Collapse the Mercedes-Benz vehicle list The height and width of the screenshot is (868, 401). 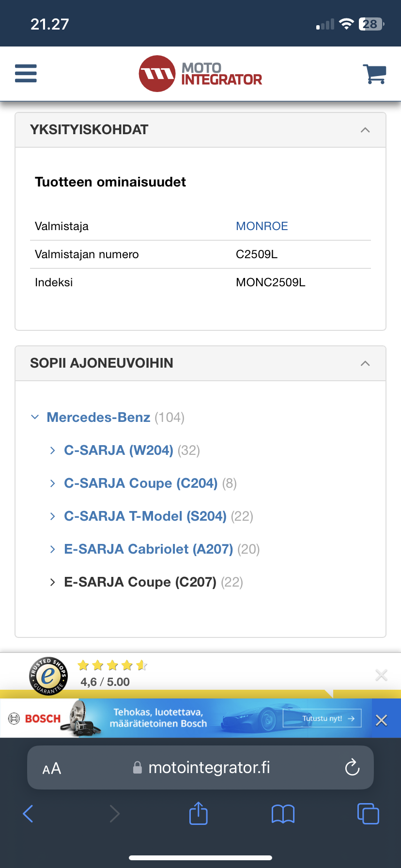tap(35, 417)
